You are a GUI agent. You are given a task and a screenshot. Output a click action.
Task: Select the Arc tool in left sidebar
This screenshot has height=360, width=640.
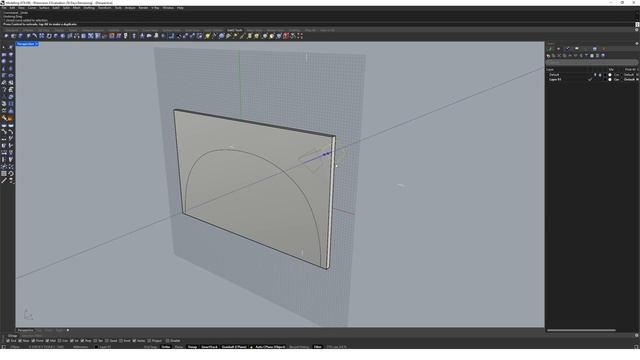tap(4, 69)
